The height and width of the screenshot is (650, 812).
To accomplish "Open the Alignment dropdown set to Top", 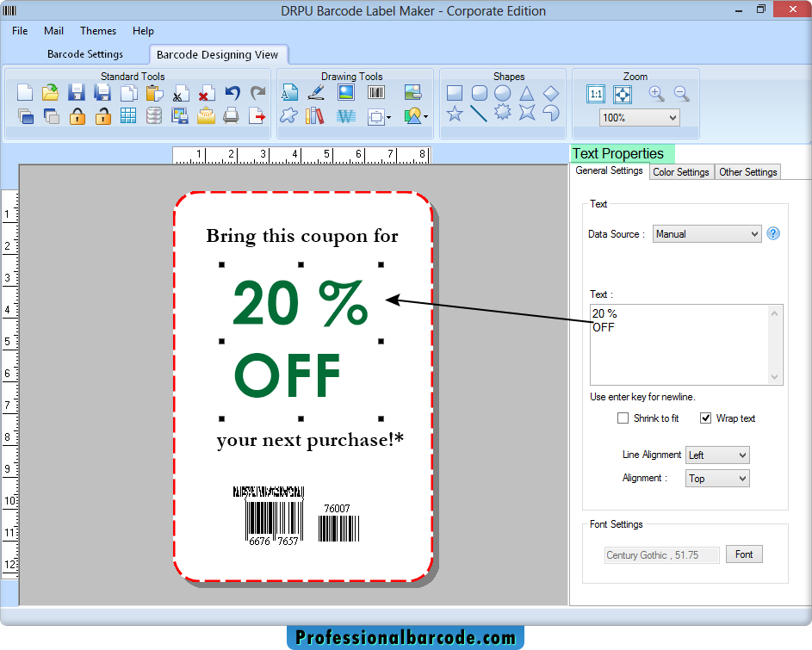I will [716, 478].
